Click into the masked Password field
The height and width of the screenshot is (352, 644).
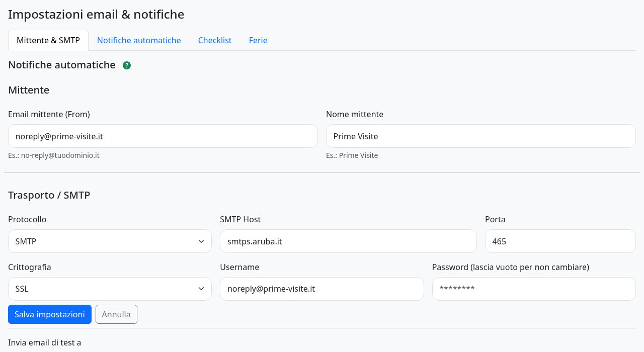coord(534,289)
